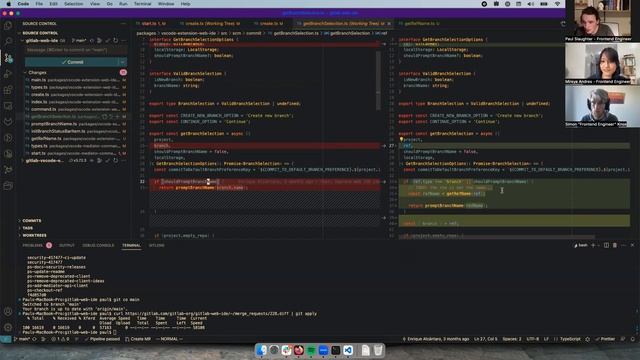Open main.ts in the Changes list
The image size is (640, 360).
click(x=75, y=80)
